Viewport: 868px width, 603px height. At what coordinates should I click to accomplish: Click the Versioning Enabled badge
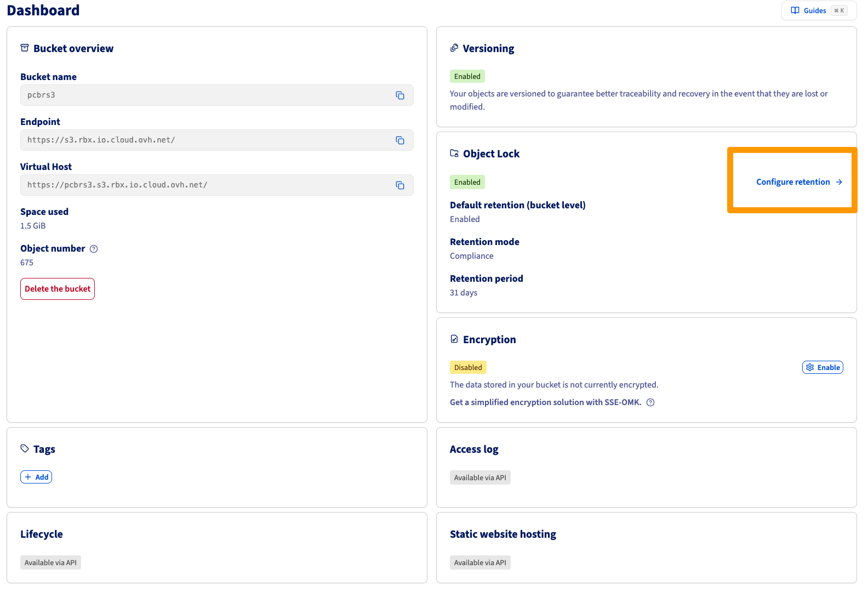click(467, 76)
